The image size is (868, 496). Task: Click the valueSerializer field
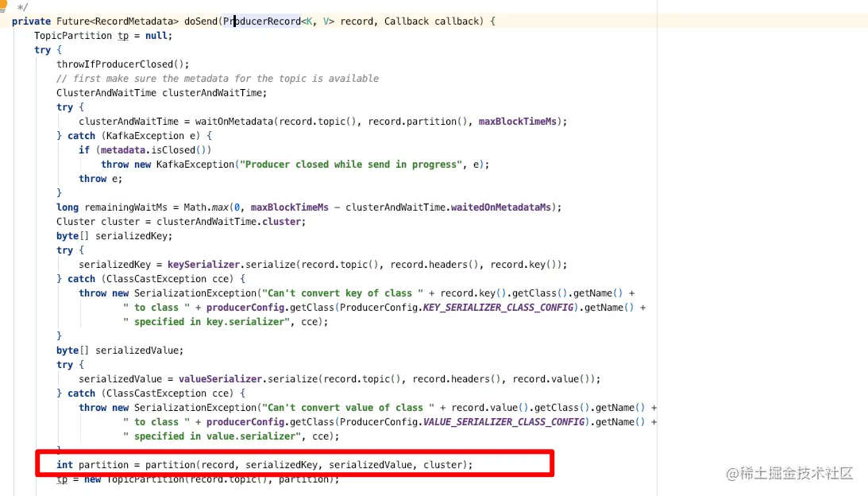[x=220, y=379]
